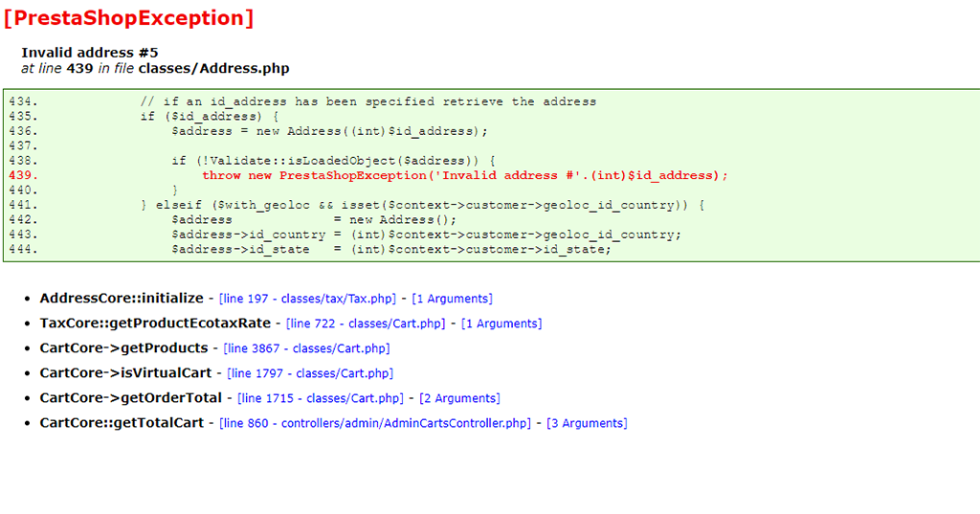Click code line 441 elseif statement
The width and height of the screenshot is (980, 514).
click(x=422, y=205)
